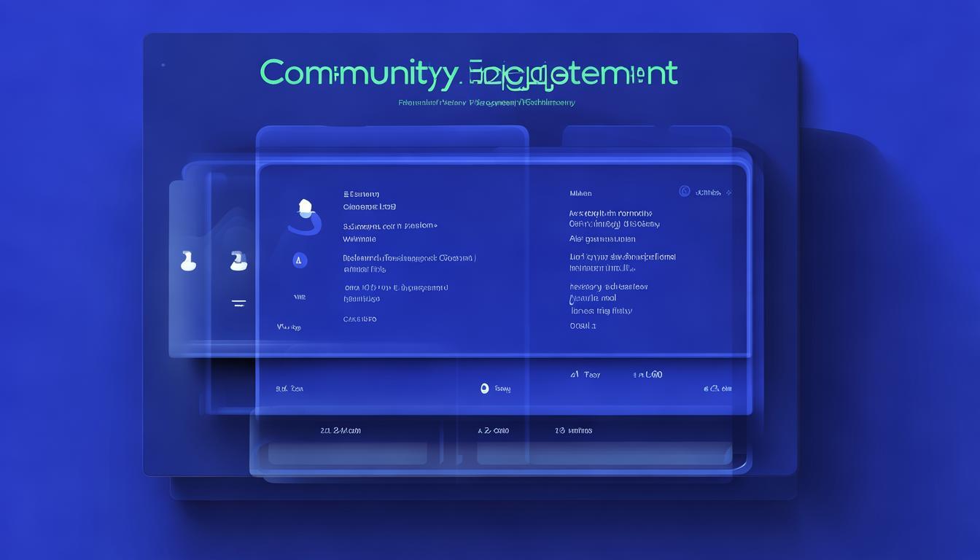Image resolution: width=980 pixels, height=560 pixels.
Task: Click the 'LG0' counter beside 41 Tasy
Action: coord(648,375)
